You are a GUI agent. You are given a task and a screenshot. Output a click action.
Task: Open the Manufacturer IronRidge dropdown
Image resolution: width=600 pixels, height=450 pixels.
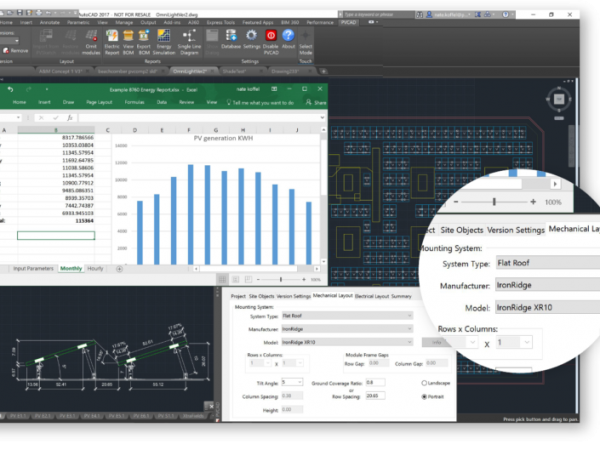[345, 328]
